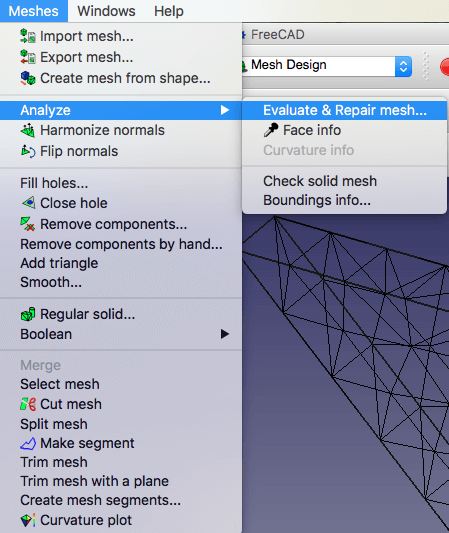
Task: Select Remove components by hand...
Action: (x=121, y=244)
